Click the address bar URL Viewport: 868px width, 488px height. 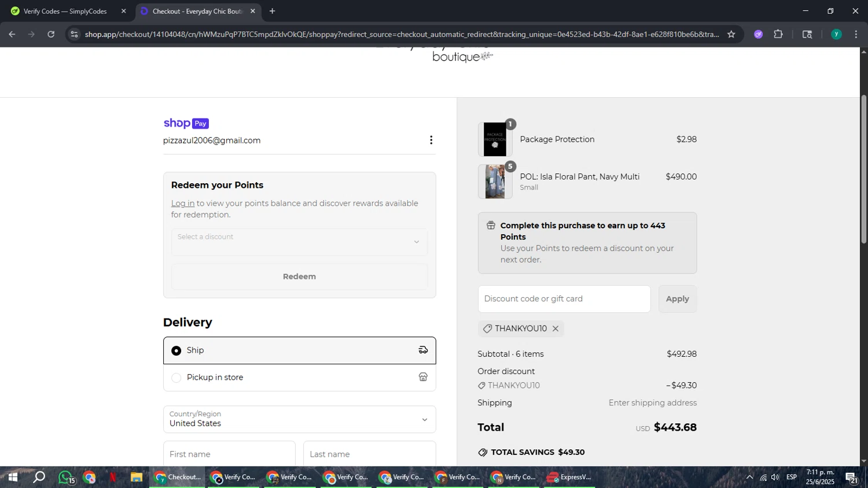pyautogui.click(x=402, y=34)
